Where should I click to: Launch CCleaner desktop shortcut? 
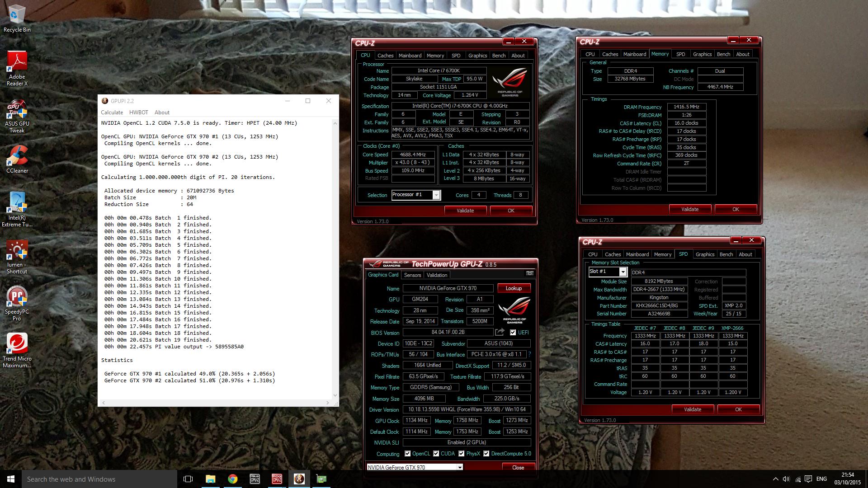click(17, 159)
